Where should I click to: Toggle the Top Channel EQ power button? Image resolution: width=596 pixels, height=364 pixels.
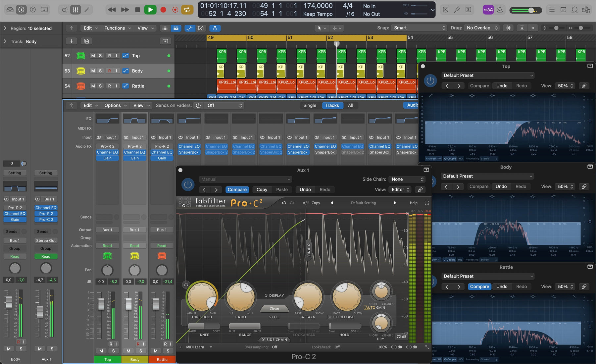click(430, 80)
